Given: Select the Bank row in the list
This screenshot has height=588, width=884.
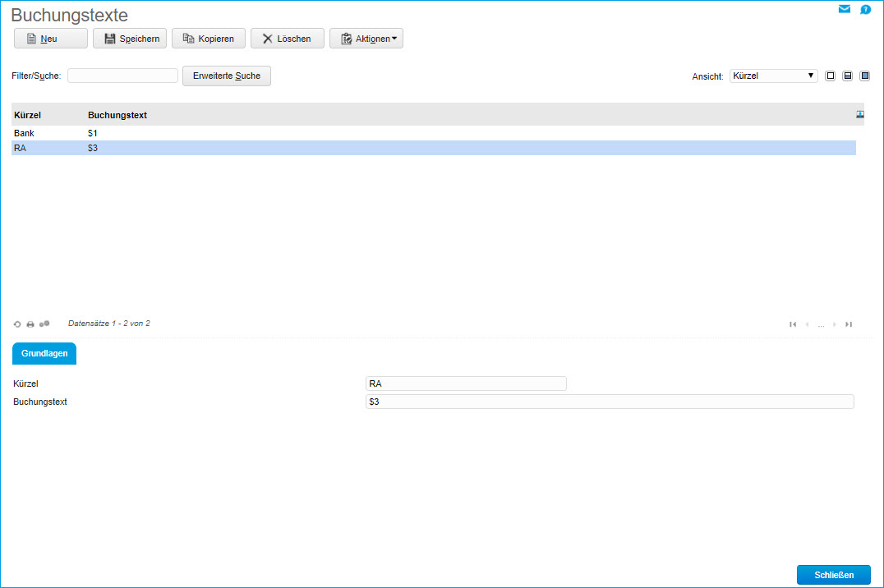Looking at the screenshot, I should [x=25, y=133].
